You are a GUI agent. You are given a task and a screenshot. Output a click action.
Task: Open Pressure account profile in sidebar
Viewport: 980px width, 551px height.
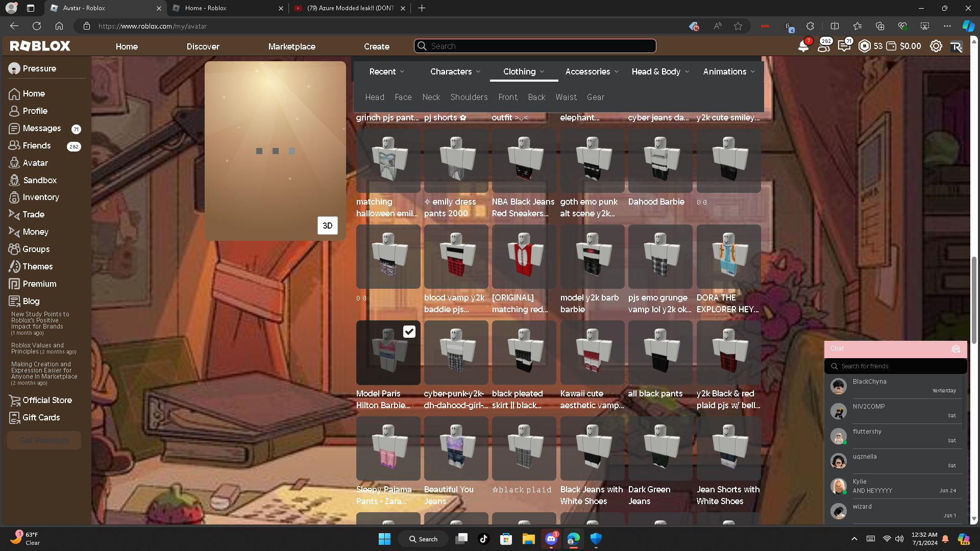[33, 68]
